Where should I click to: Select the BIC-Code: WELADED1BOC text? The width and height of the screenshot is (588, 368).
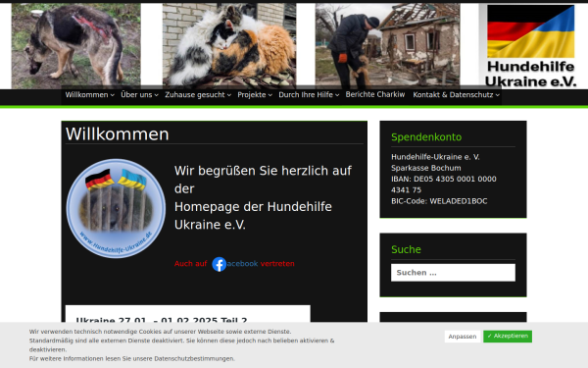coord(439,201)
